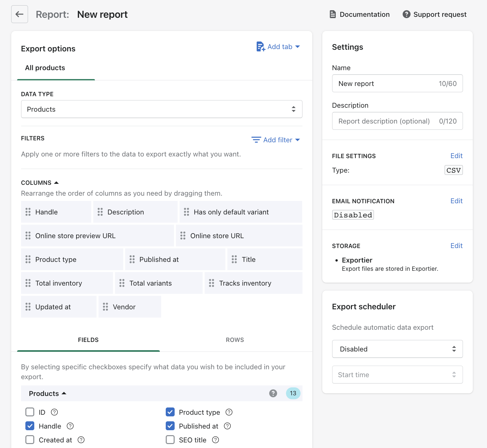Click the drag handle on the Handle column
This screenshot has width=487, height=448.
28,212
